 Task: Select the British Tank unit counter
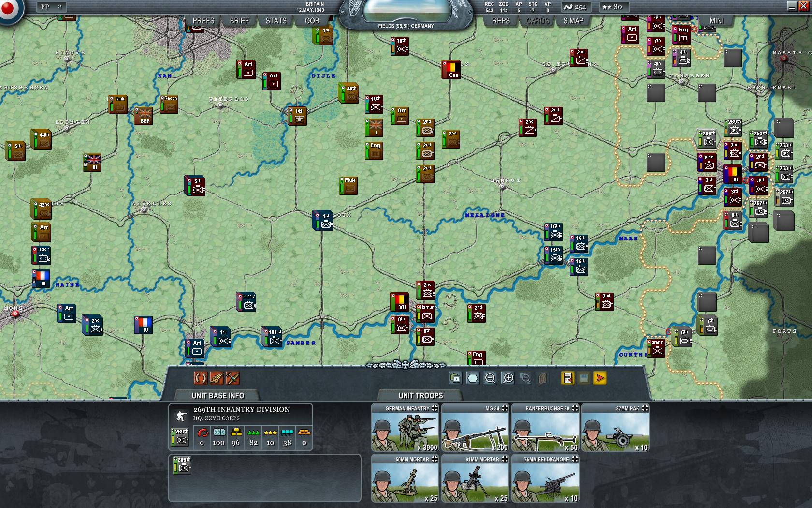tap(118, 104)
